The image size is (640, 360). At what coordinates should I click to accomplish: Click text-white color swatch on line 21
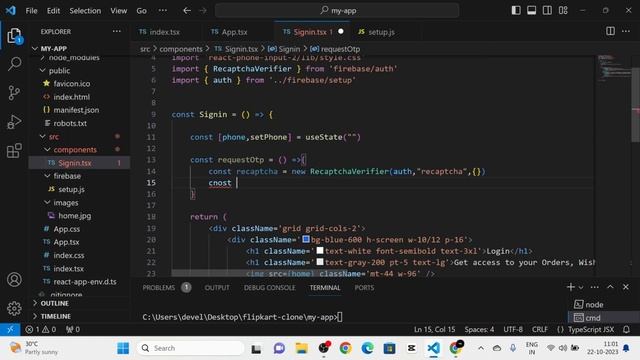tap(320, 251)
